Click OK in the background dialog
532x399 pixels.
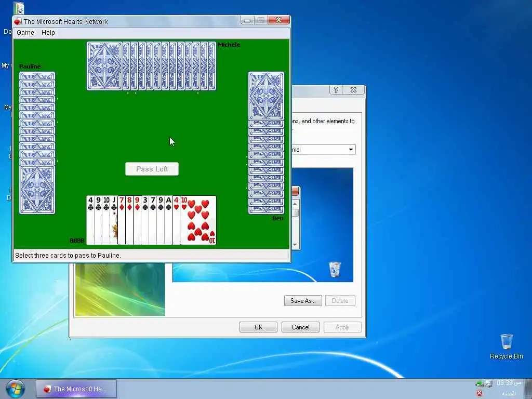pos(258,327)
